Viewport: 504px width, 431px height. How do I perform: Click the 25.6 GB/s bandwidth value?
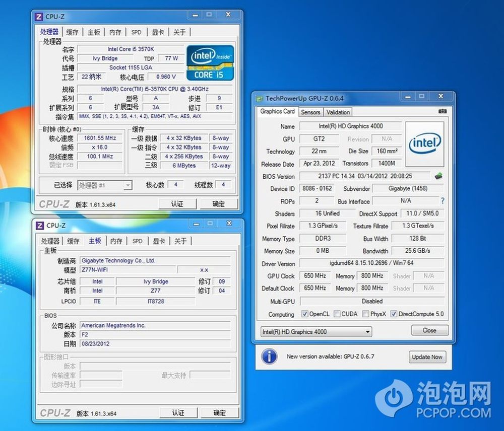(418, 251)
